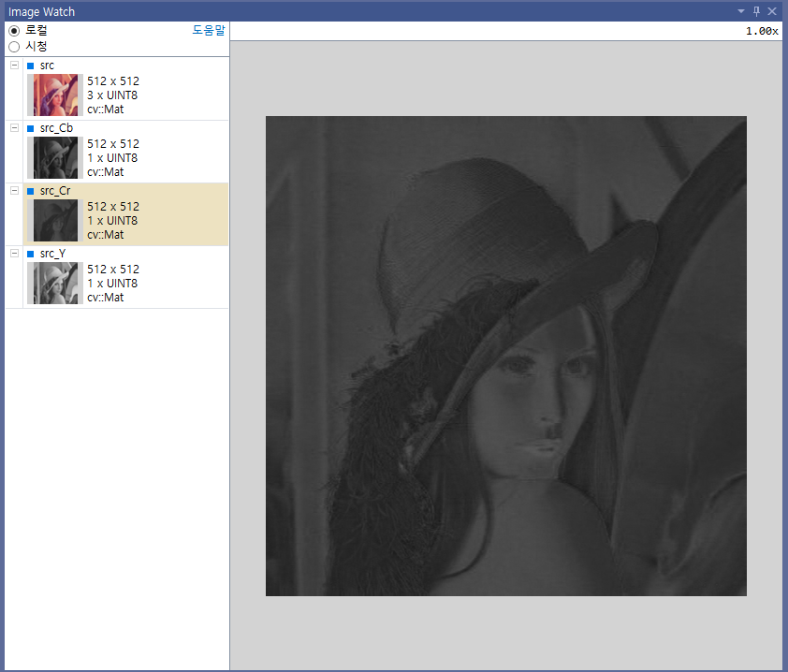This screenshot has height=672, width=788.
Task: Open the 도움말 help link
Action: (x=209, y=30)
